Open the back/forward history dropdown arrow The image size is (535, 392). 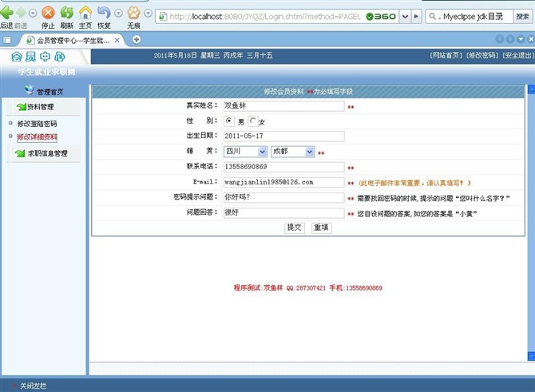pyautogui.click(x=33, y=14)
